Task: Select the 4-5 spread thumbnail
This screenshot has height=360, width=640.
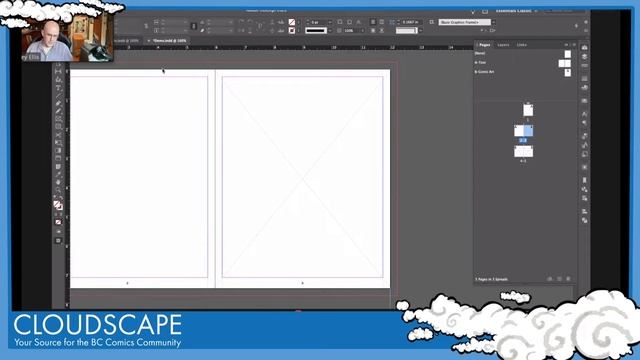Action: [523, 151]
